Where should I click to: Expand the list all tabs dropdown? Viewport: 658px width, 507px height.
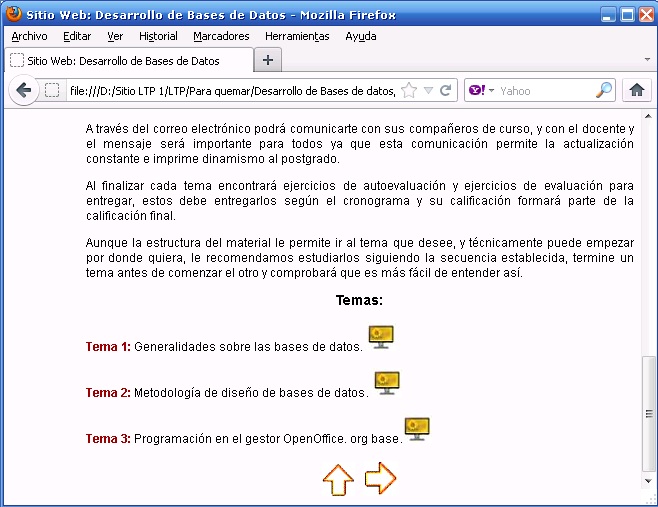point(646,61)
